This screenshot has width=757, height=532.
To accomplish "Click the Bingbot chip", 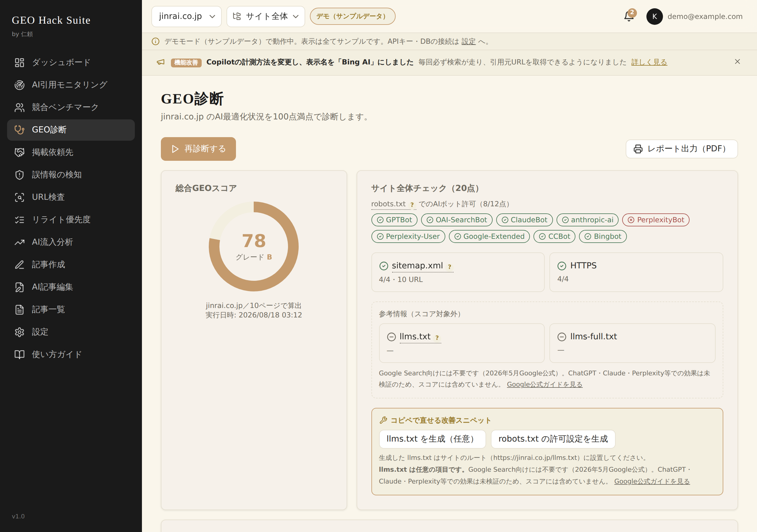I will pyautogui.click(x=603, y=236).
